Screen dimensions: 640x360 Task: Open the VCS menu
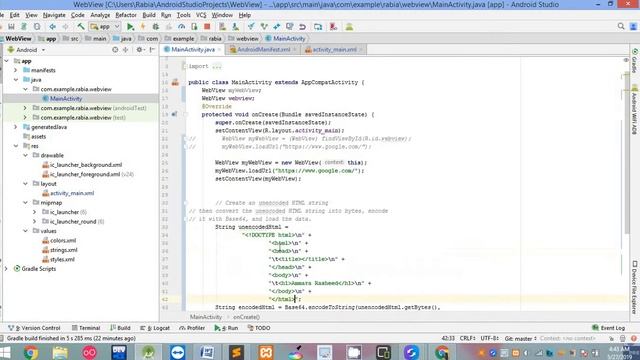click(201, 15)
